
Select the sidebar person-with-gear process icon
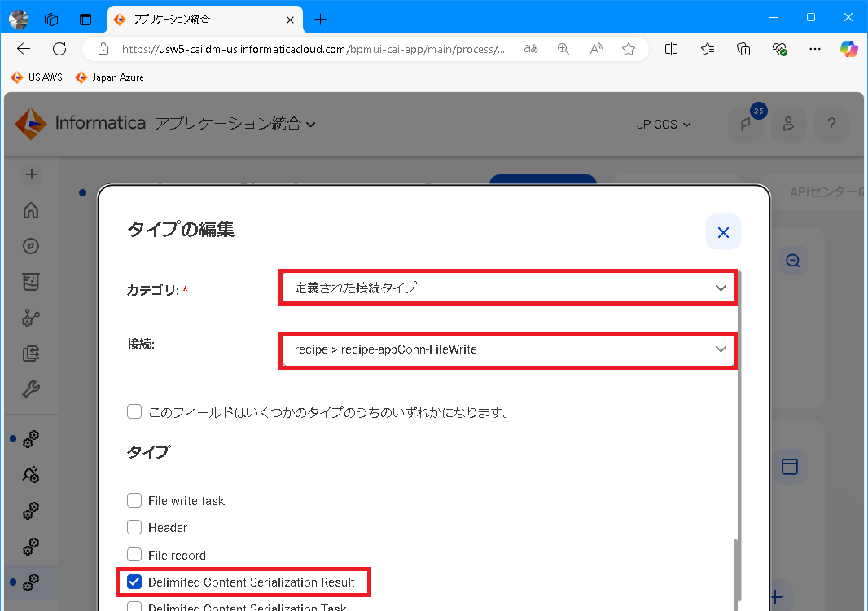[31, 474]
